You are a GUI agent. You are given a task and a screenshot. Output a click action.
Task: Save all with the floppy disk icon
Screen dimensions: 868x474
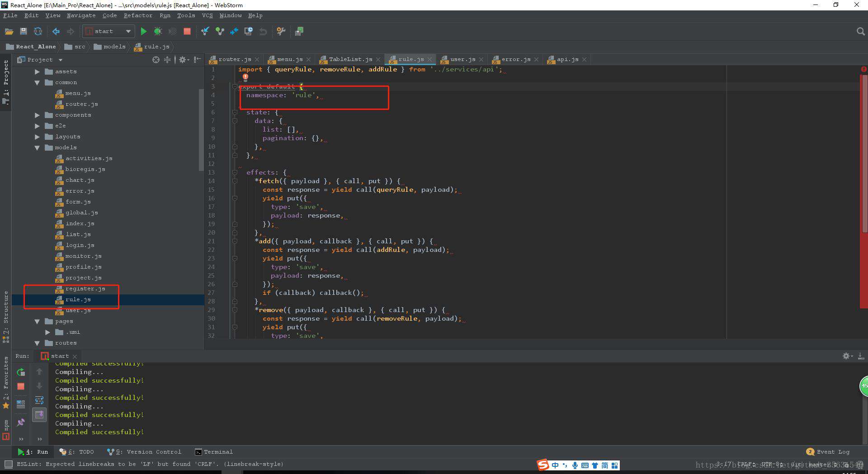pos(24,31)
